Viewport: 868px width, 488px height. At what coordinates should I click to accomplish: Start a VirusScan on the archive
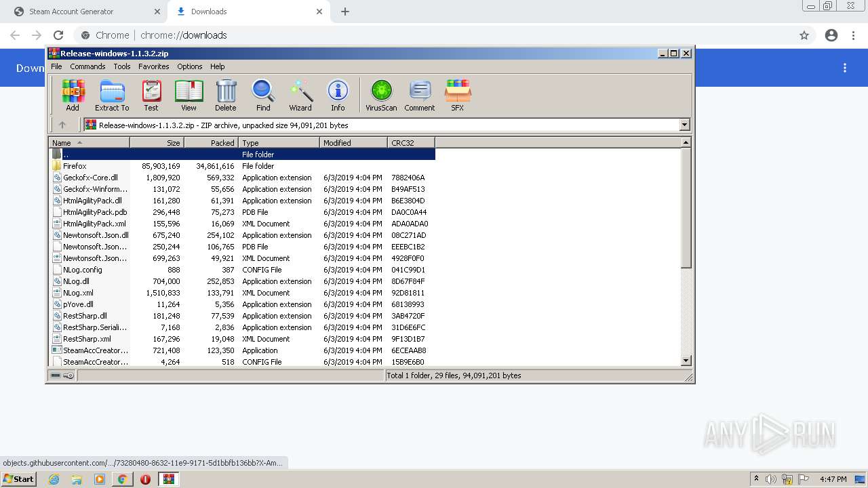coord(381,96)
